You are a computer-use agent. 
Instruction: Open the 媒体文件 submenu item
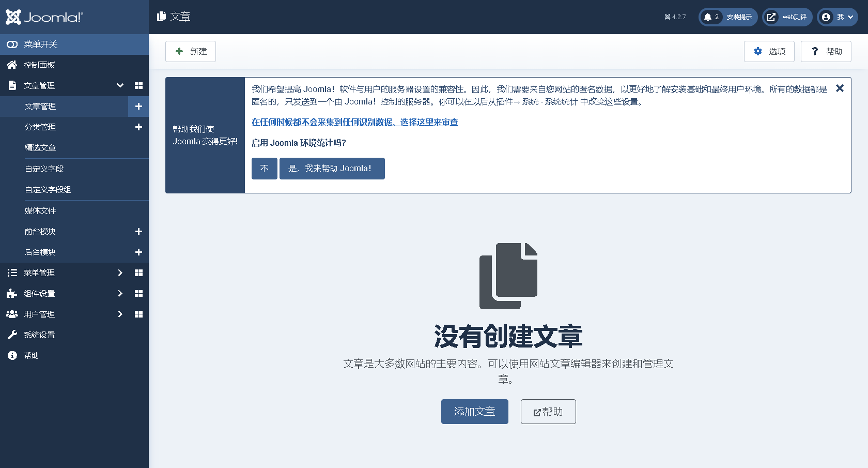click(74, 211)
